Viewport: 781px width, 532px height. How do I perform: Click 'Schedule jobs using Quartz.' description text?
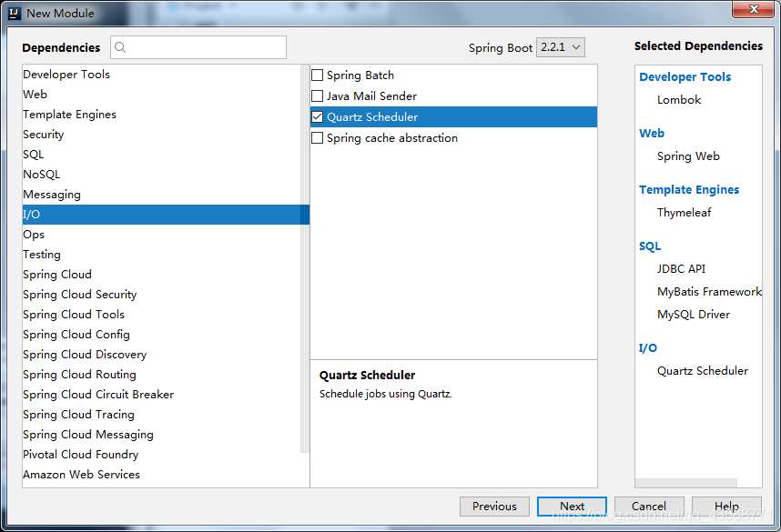tap(386, 394)
